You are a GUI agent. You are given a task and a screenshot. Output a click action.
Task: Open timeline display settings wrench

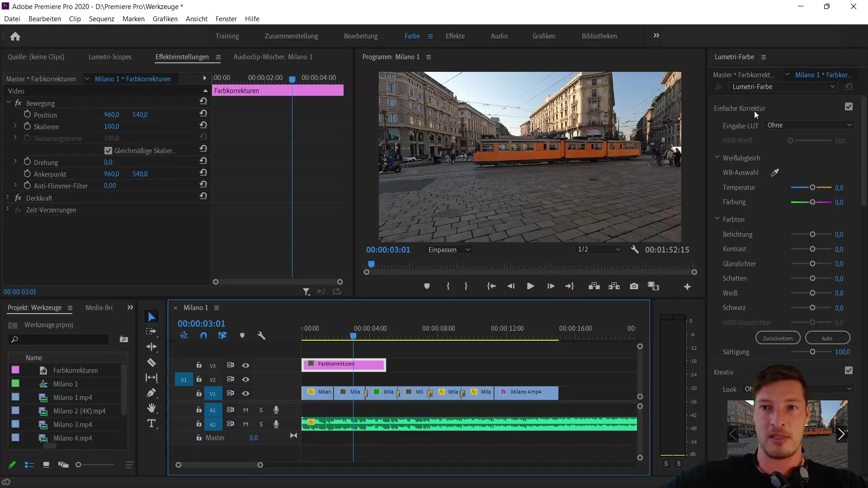click(261, 336)
